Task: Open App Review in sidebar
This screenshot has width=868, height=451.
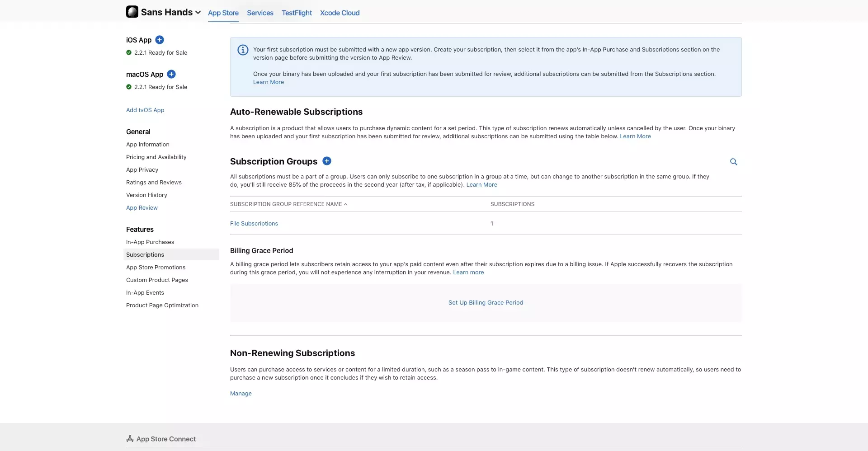Action: click(142, 207)
